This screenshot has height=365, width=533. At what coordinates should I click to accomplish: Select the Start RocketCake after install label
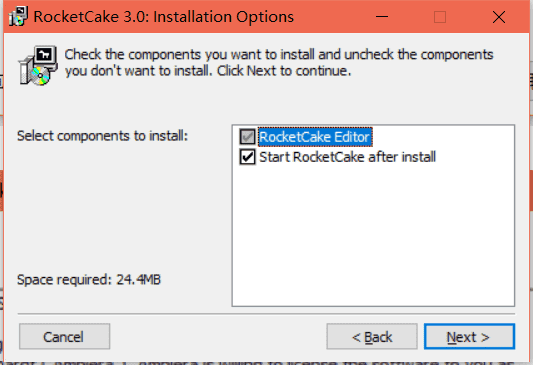click(347, 157)
